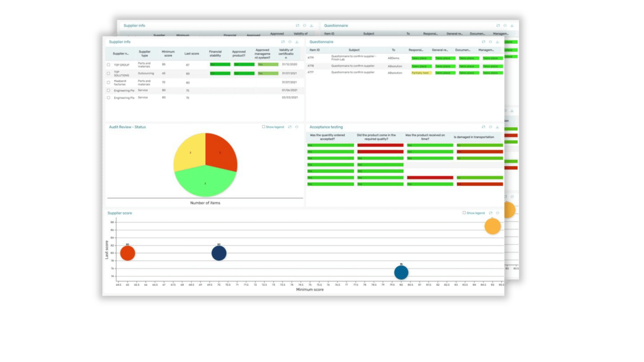The width and height of the screenshot is (644, 362).
Task: Check Show legend for Supplier score chart
Action: pyautogui.click(x=465, y=213)
